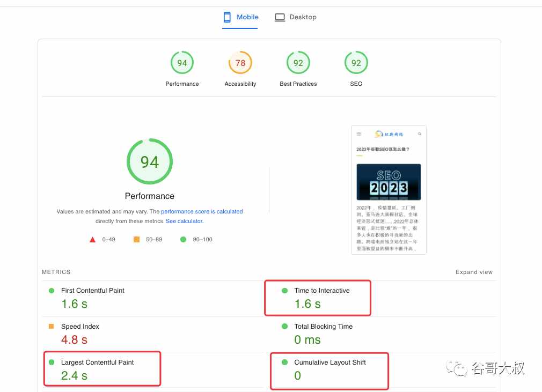Switch to the Mobile tab
Viewport: 542px width, 392px height.
point(240,17)
